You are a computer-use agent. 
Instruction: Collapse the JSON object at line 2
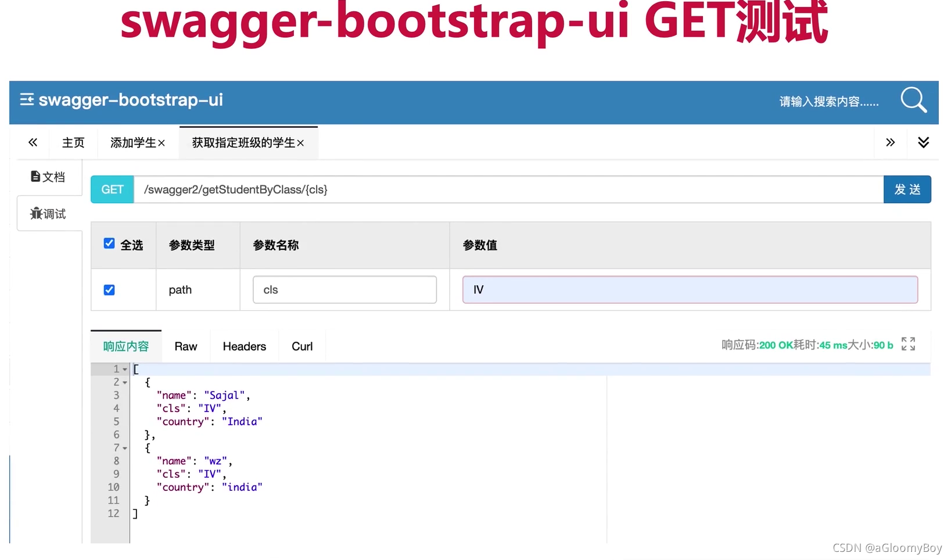[125, 383]
